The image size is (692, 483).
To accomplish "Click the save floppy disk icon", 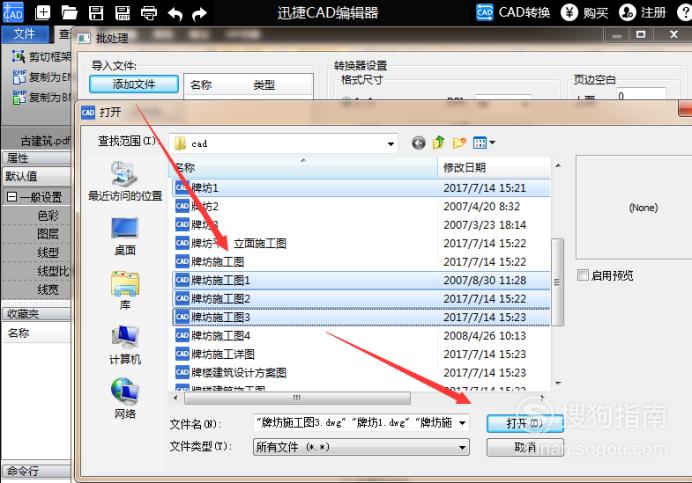I will pos(96,12).
